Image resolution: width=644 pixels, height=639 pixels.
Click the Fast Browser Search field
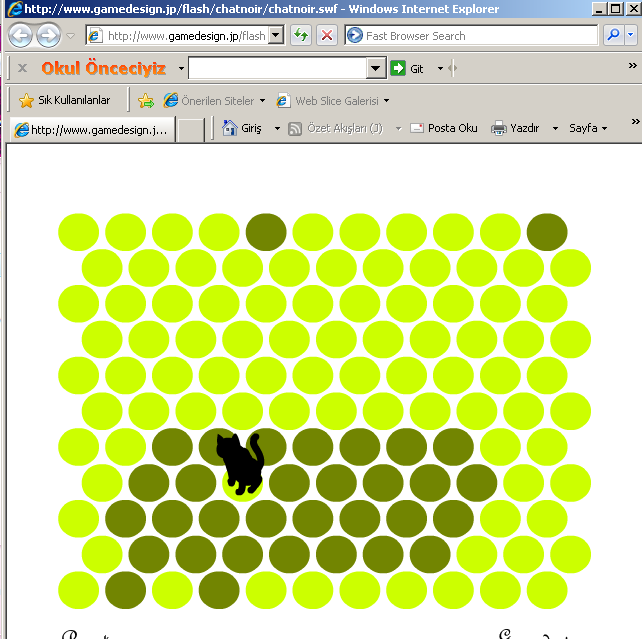[471, 36]
